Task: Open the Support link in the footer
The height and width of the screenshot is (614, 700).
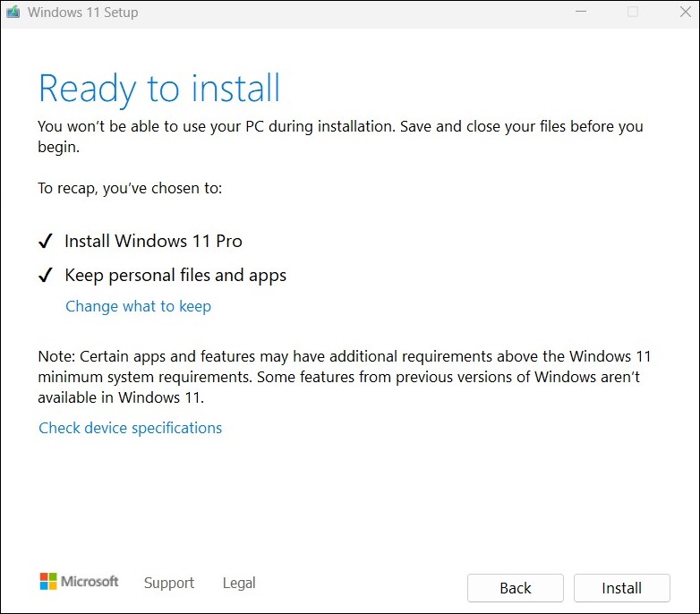Action: pyautogui.click(x=168, y=583)
